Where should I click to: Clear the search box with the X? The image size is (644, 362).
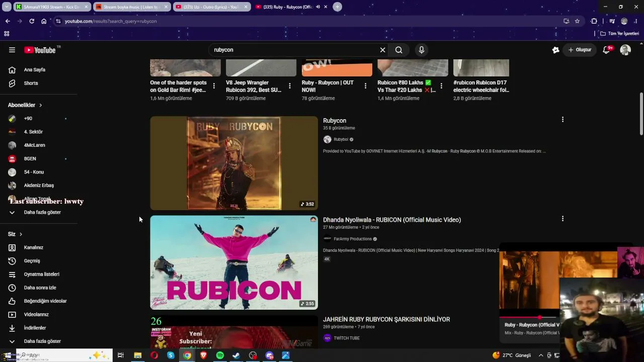(x=382, y=50)
